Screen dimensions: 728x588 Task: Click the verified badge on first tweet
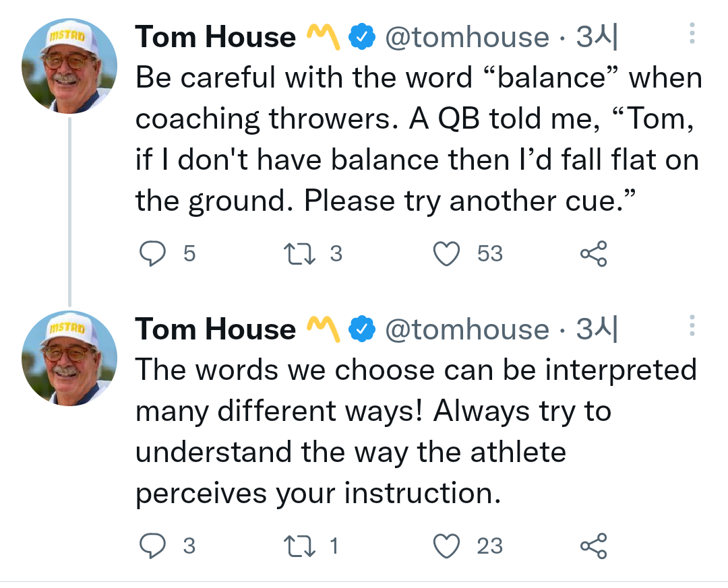coord(362,36)
